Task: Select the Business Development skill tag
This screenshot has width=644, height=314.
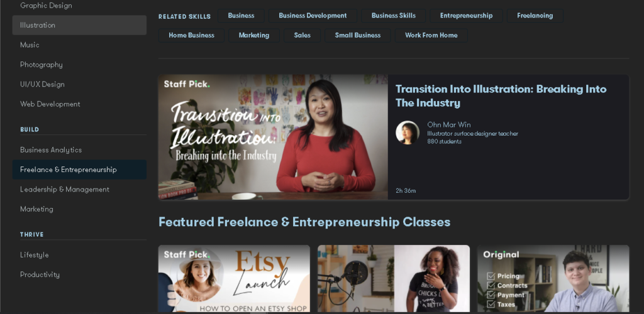Action: (313, 16)
